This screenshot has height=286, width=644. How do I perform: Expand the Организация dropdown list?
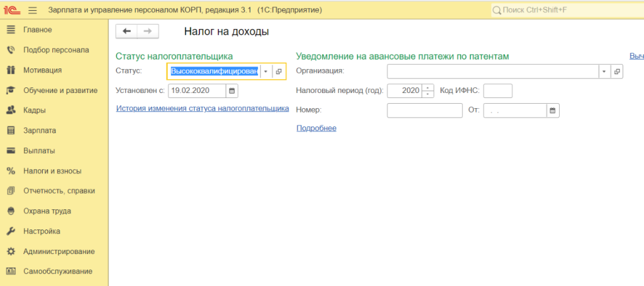click(604, 72)
